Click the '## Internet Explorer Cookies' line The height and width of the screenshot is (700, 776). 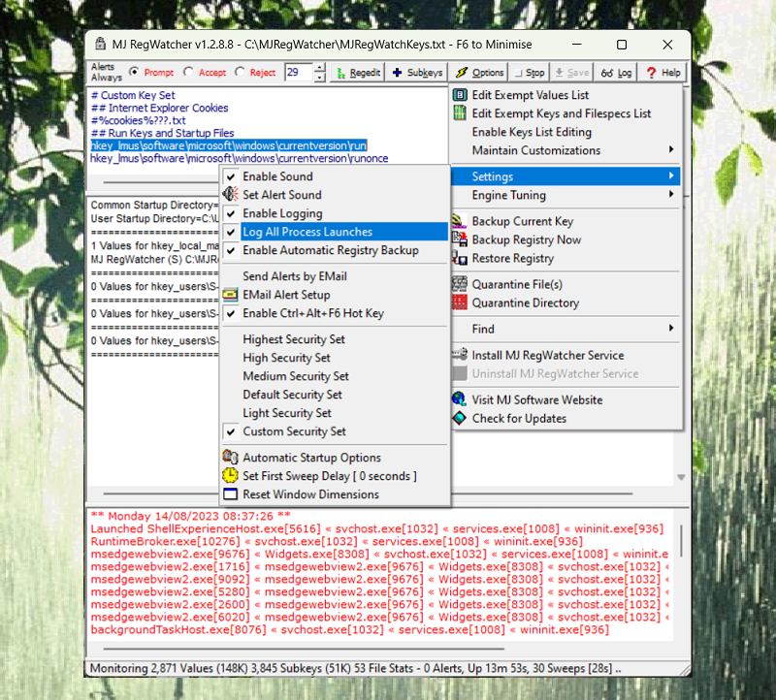coord(159,108)
